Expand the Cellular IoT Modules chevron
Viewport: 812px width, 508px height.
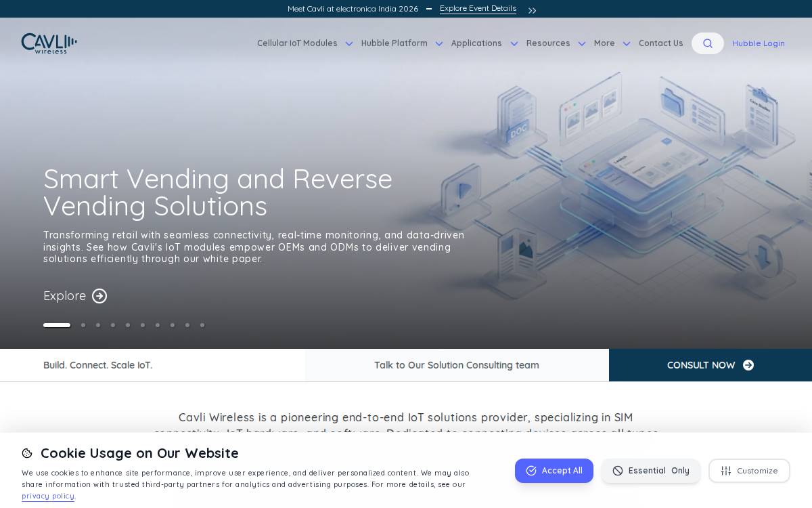tap(349, 43)
